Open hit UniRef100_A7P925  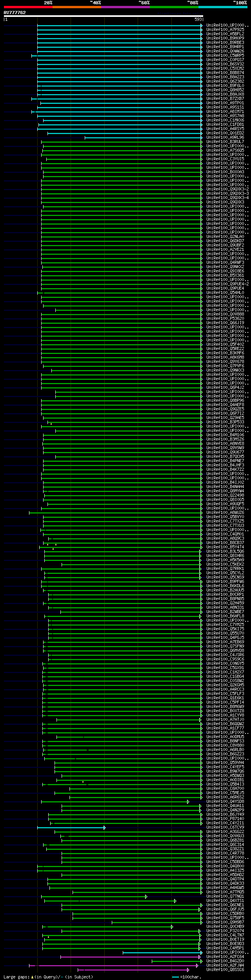pyautogui.click(x=225, y=29)
